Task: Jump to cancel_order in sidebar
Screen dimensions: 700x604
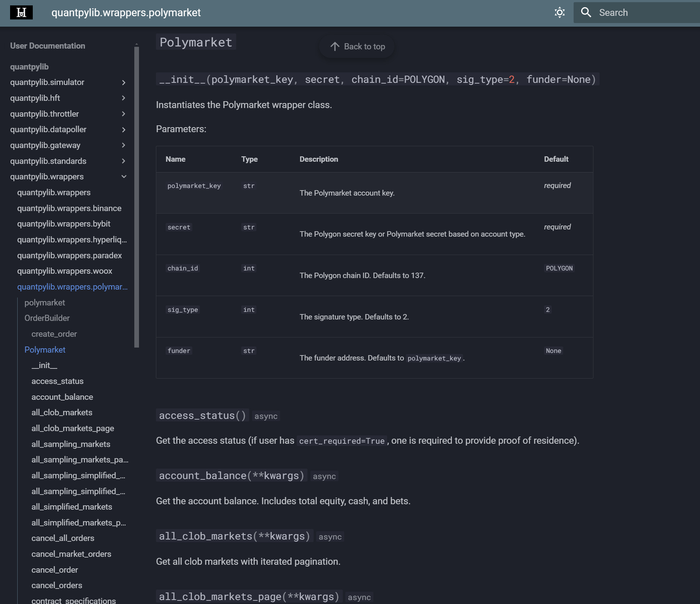Action: pos(55,570)
